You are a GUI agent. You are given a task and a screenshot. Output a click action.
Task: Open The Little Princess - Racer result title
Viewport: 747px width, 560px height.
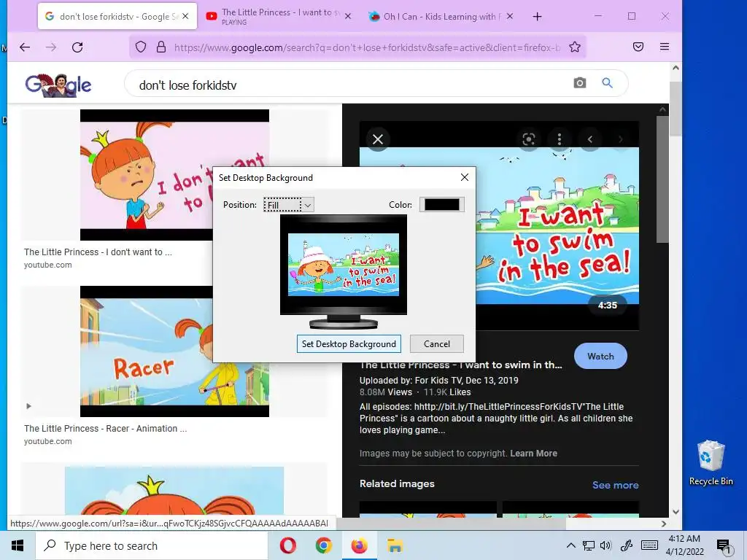pos(105,429)
